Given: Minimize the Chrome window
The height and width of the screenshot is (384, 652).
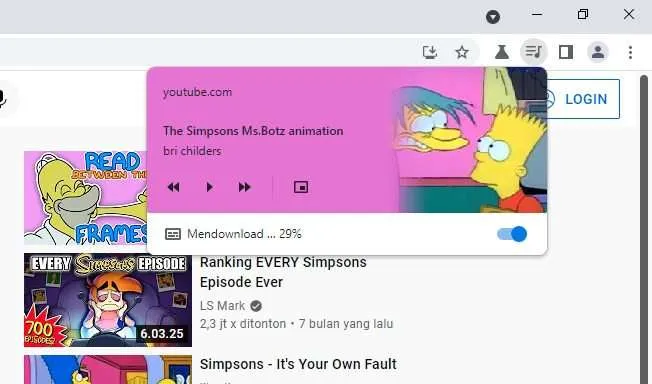Looking at the screenshot, I should [537, 15].
